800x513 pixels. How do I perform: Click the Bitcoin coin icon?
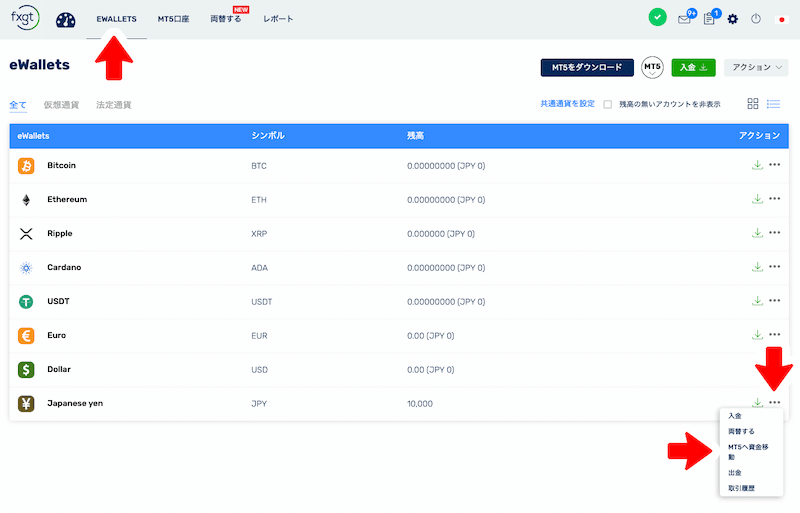pos(26,166)
